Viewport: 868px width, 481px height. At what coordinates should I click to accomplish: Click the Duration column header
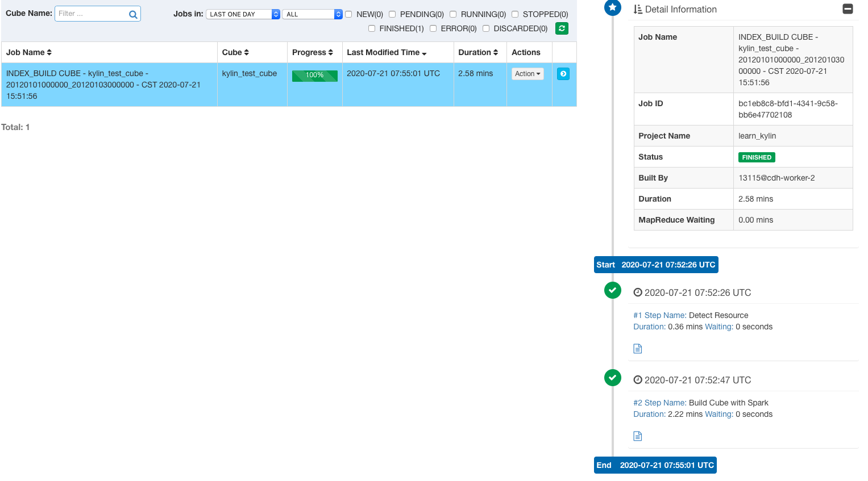point(478,52)
